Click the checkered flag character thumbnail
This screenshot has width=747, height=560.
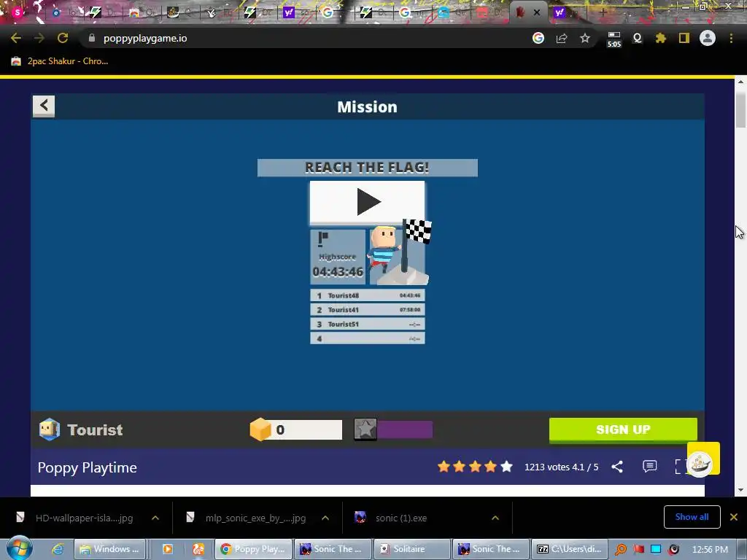point(400,252)
